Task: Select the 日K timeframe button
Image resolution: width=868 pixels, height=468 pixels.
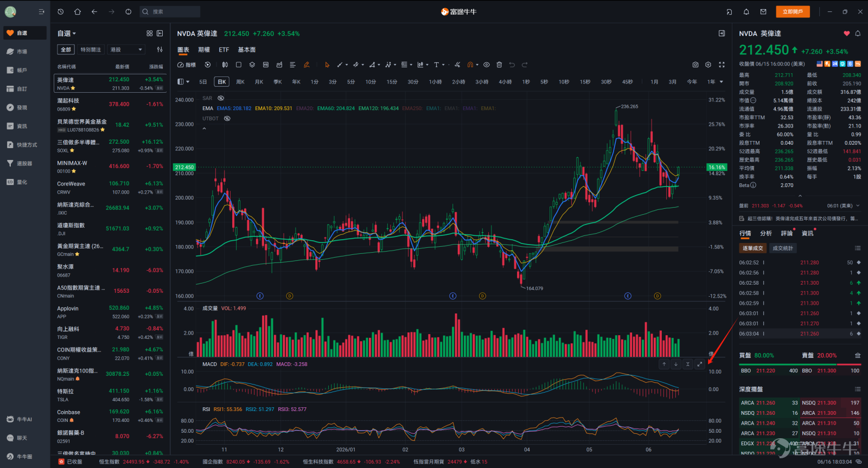Action: (x=222, y=82)
